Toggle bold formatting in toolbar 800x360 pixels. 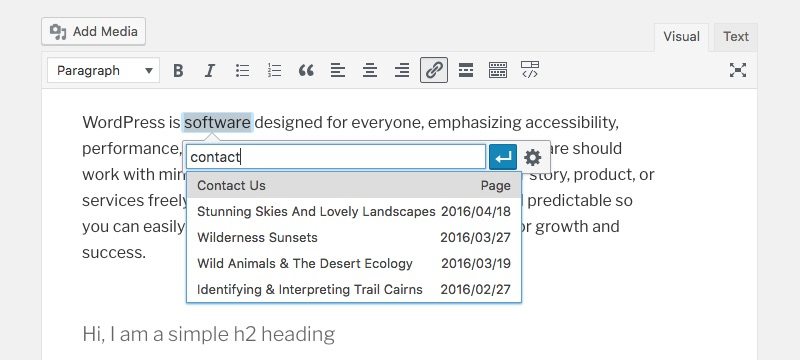click(178, 70)
